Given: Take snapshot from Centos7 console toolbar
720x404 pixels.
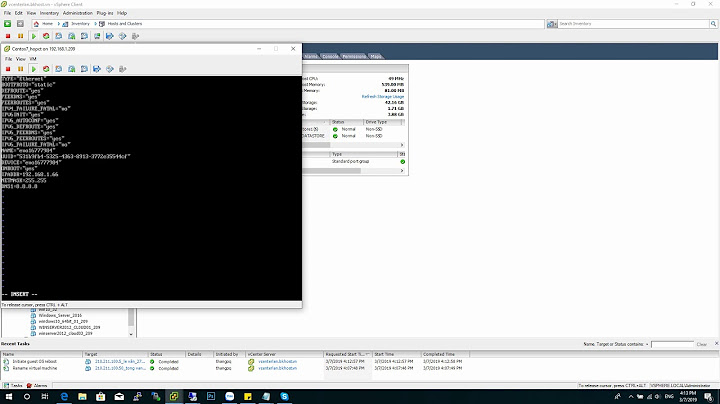Looking at the screenshot, I should (x=59, y=69).
